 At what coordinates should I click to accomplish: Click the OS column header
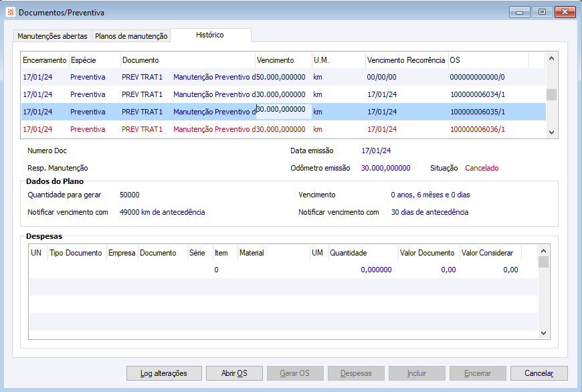coord(455,60)
